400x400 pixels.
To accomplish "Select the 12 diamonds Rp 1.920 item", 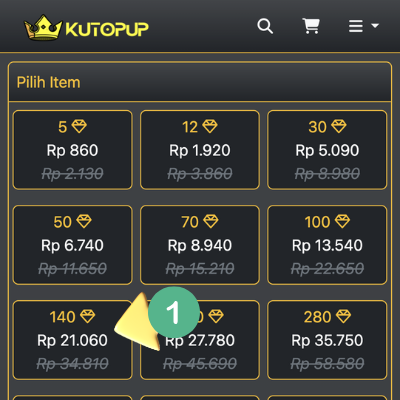I will (200, 150).
